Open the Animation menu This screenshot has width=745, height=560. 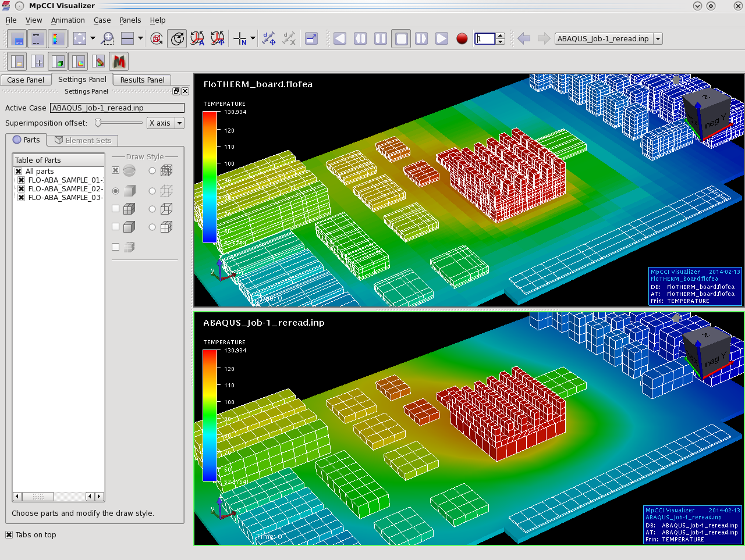click(68, 20)
